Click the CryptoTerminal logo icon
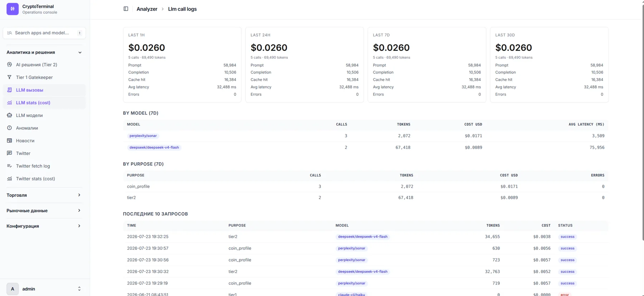644x296 pixels. 13,9
